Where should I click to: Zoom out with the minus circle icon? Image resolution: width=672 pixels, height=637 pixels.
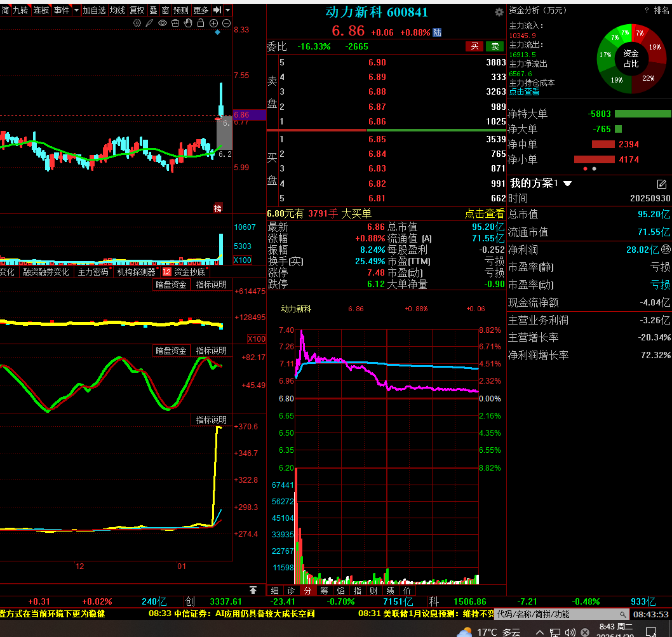click(227, 23)
